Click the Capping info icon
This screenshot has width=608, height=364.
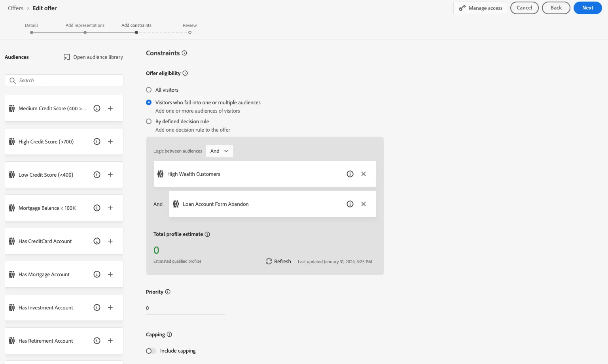[x=169, y=334]
